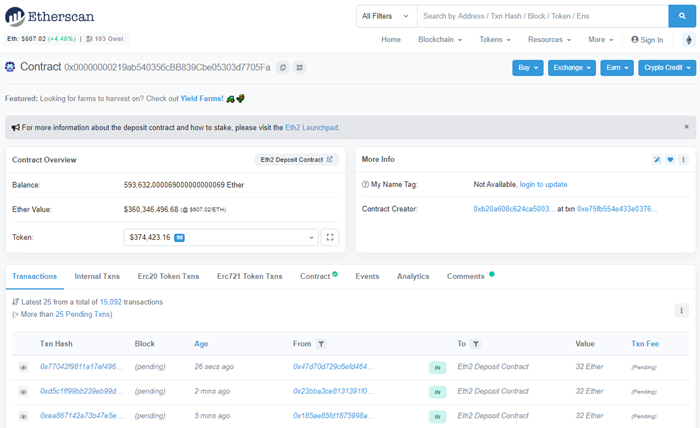Dismiss the Eth2 deposit info banner
The width and height of the screenshot is (700, 428).
click(686, 127)
